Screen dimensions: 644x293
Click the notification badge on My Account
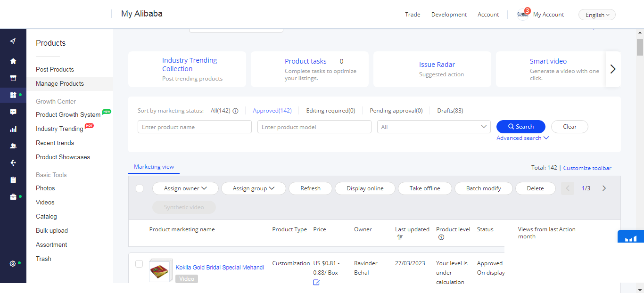point(528,10)
